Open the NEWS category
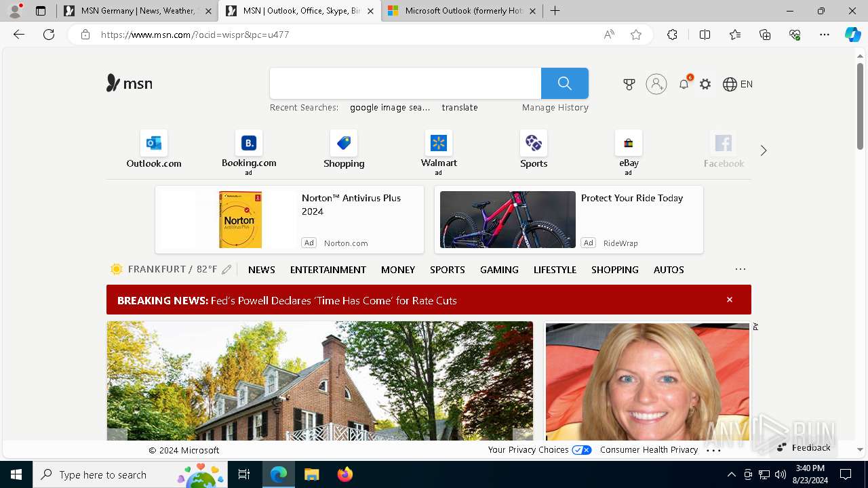868x488 pixels. [262, 270]
